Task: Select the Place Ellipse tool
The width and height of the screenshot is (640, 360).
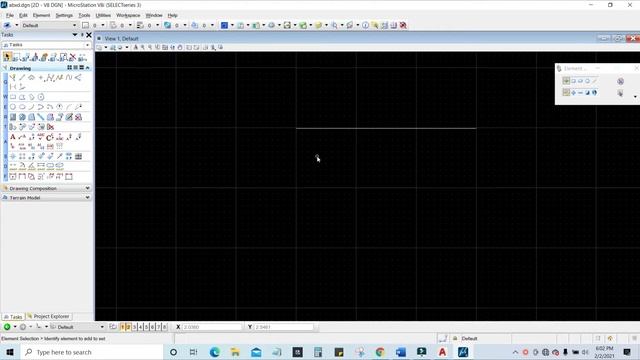Action: click(22, 107)
